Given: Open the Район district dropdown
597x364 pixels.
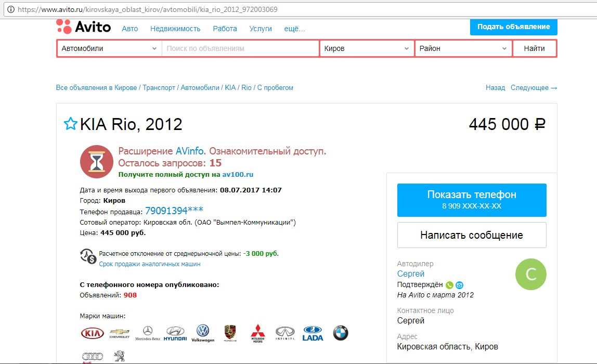Looking at the screenshot, I should pyautogui.click(x=463, y=48).
